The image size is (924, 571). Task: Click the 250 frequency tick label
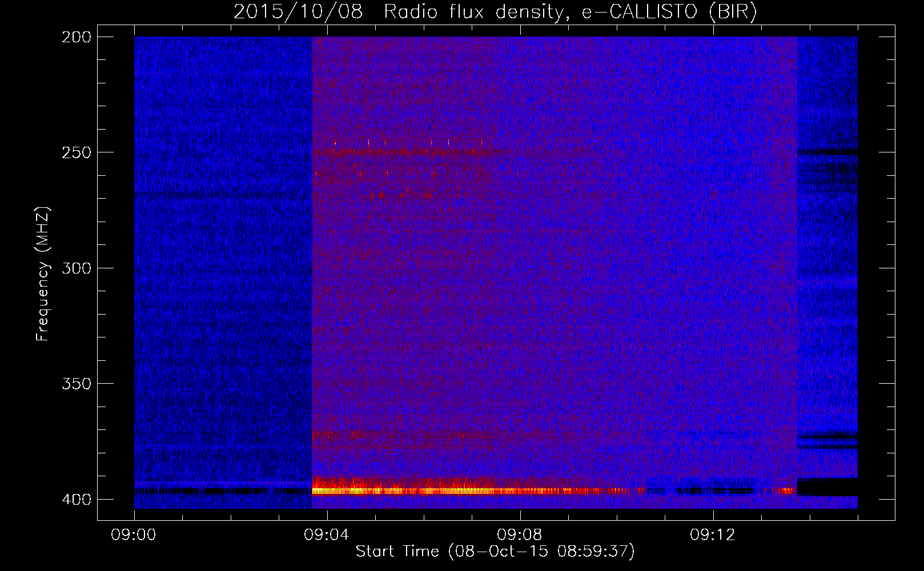coord(77,152)
